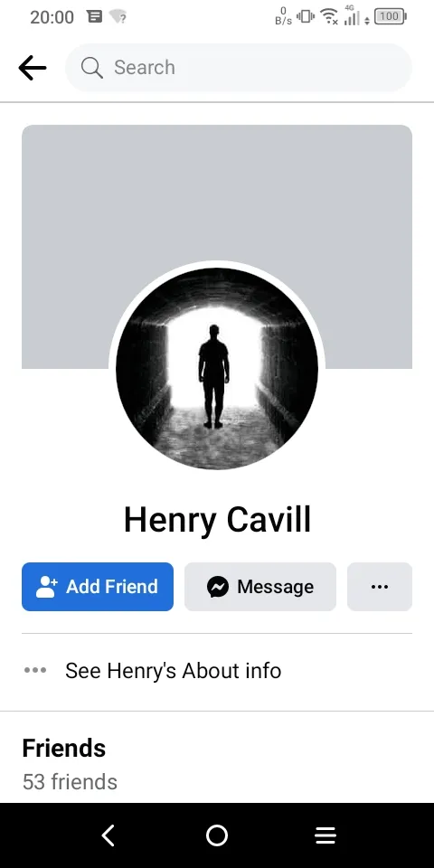Viewport: 434px width, 868px height.
Task: Tap Android navigation back chevron
Action: pos(108,835)
